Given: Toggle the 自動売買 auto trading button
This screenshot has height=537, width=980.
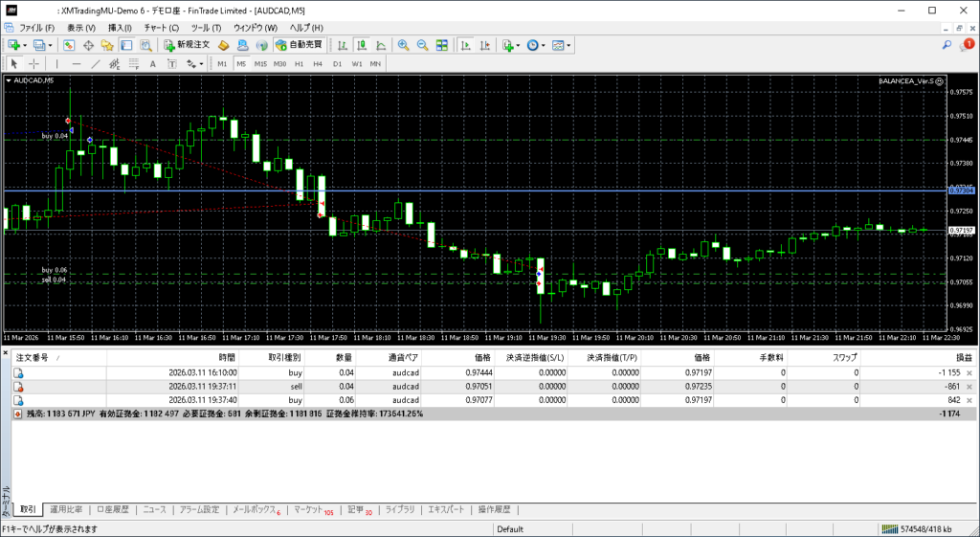Looking at the screenshot, I should click(x=299, y=45).
